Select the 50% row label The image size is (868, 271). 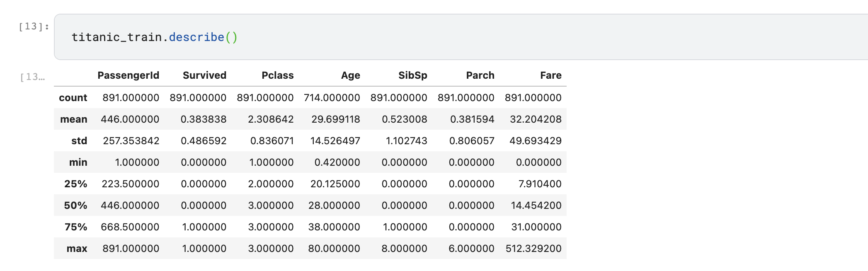[x=76, y=206]
